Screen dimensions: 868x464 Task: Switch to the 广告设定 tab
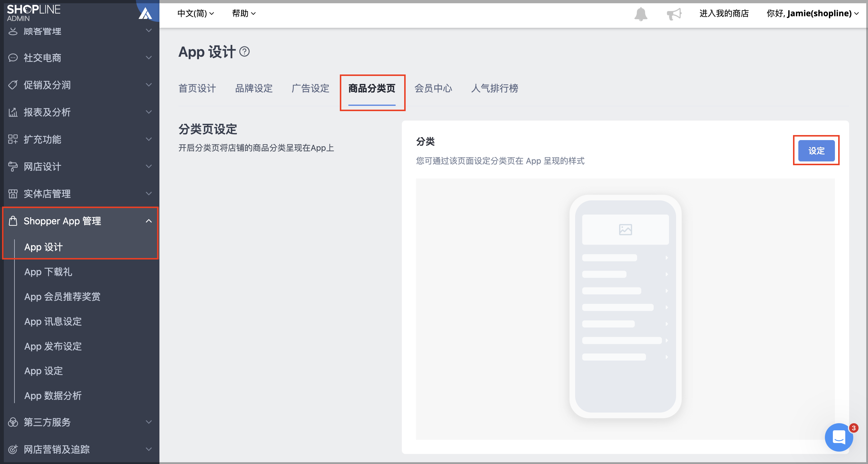click(x=310, y=88)
